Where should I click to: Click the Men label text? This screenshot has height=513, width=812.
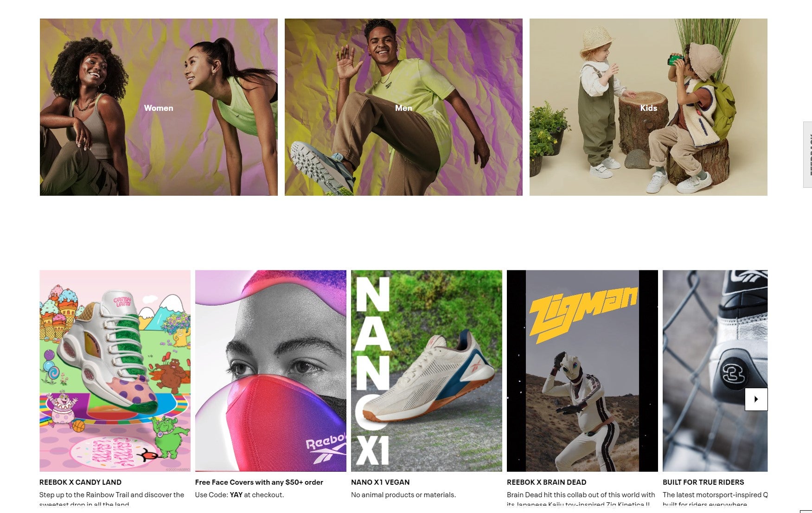coord(403,108)
